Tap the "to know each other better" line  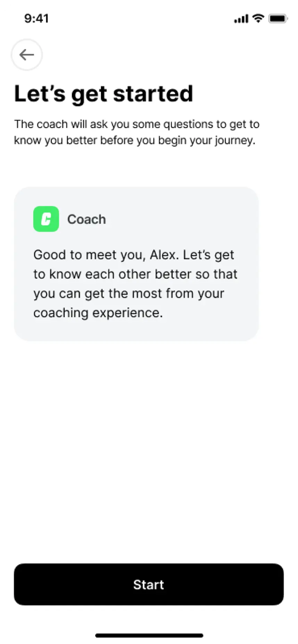[x=135, y=274]
